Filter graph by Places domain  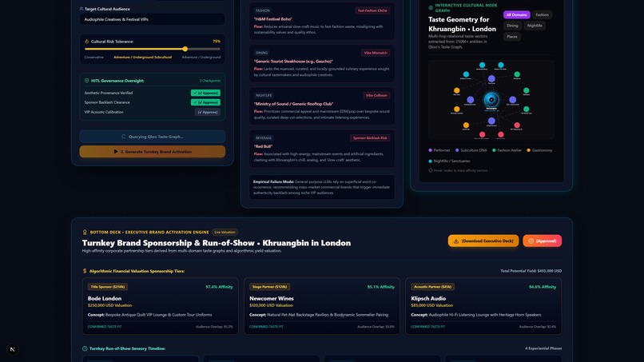pyautogui.click(x=511, y=37)
